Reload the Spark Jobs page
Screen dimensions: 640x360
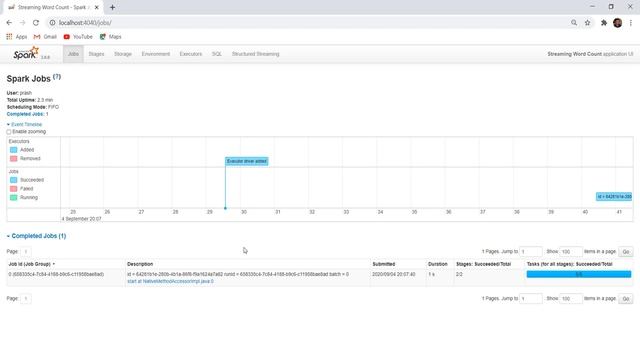tap(36, 23)
